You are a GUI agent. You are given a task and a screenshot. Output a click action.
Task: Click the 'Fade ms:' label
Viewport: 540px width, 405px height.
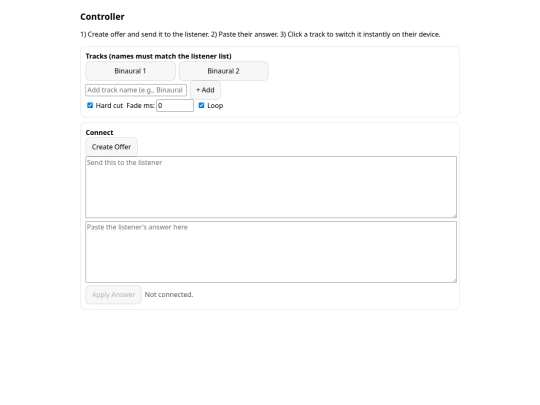141,106
